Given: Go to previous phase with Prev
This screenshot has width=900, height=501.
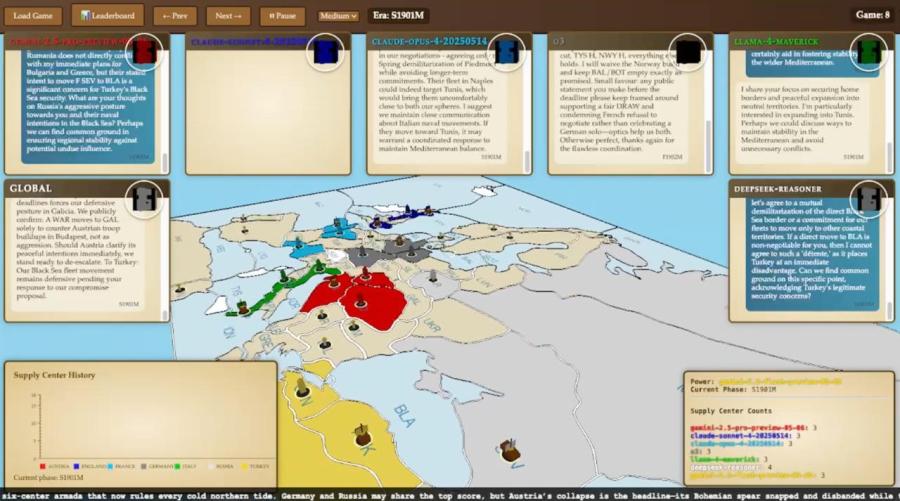Looking at the screenshot, I should click(x=174, y=16).
